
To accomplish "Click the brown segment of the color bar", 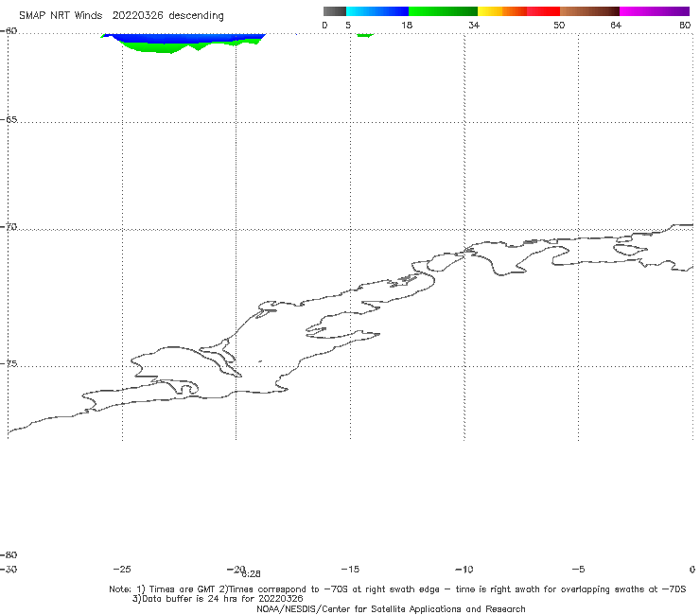I will tap(589, 11).
